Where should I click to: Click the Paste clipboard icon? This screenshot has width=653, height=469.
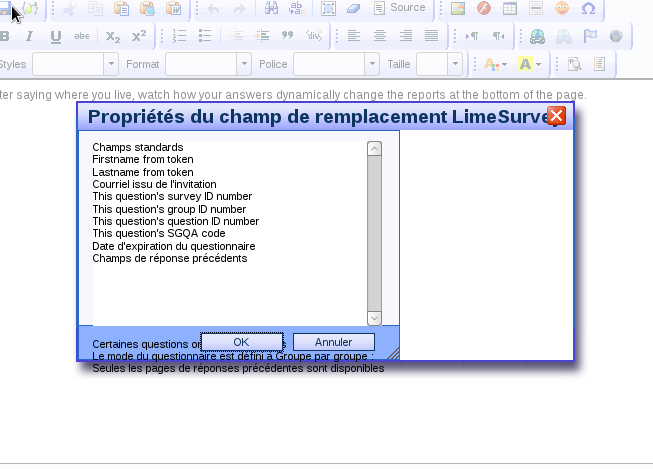tap(121, 8)
